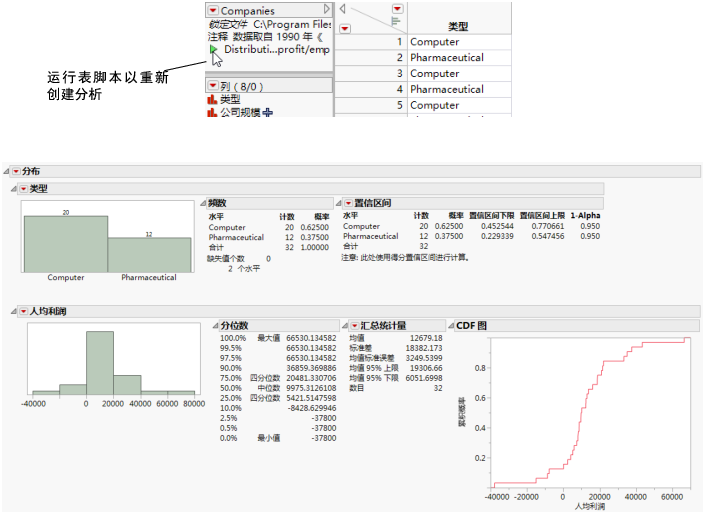Image resolution: width=705 pixels, height=514 pixels.
Task: Click the 中位数 9975.3126108 quantile row
Action: pyautogui.click(x=278, y=388)
